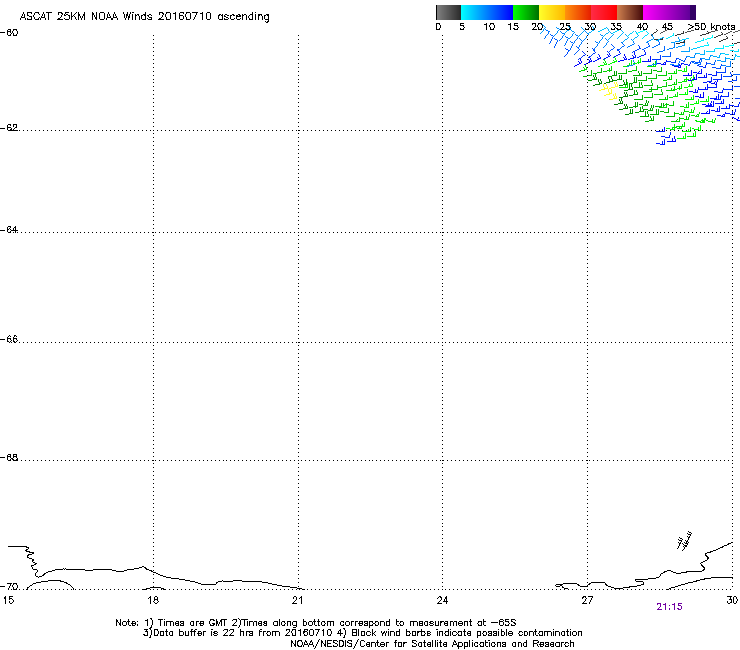Click the -64 latitude axis label
The width and height of the screenshot is (740, 650).
(9, 230)
